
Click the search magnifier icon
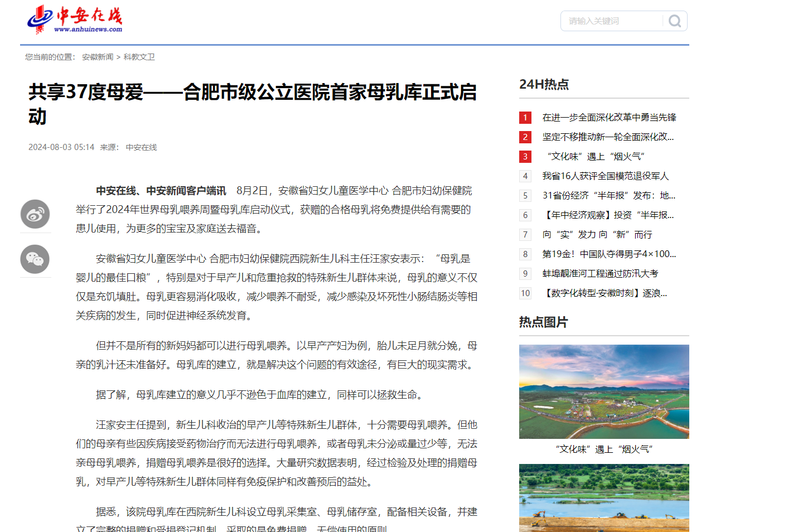(x=675, y=21)
